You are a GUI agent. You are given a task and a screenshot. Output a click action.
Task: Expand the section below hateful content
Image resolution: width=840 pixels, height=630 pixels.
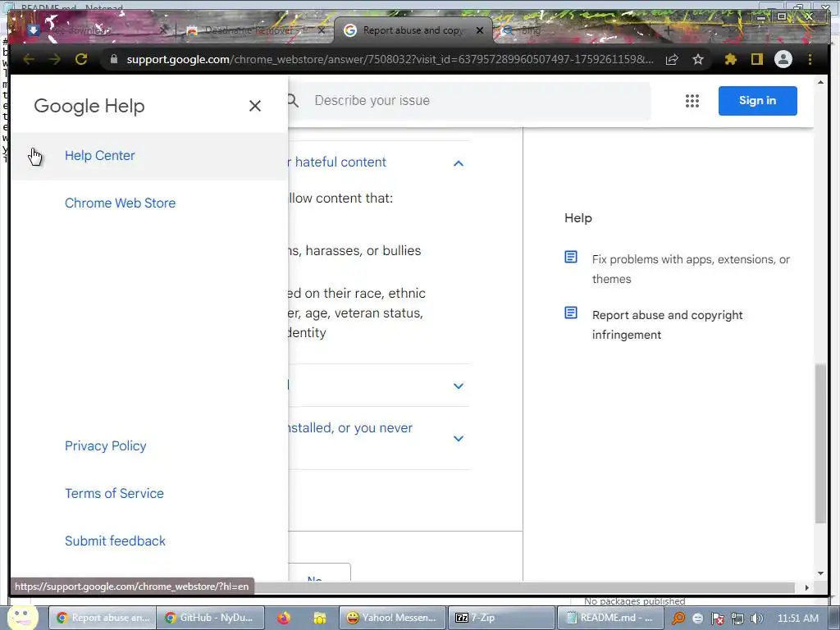coord(459,386)
